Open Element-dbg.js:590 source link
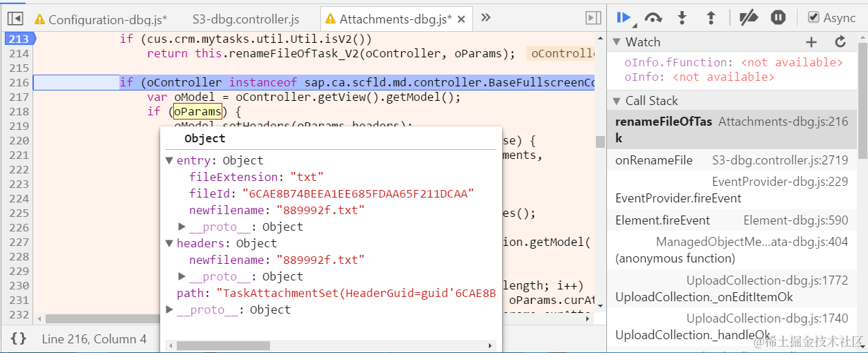Screen dimensions: 868x353 click(x=795, y=220)
